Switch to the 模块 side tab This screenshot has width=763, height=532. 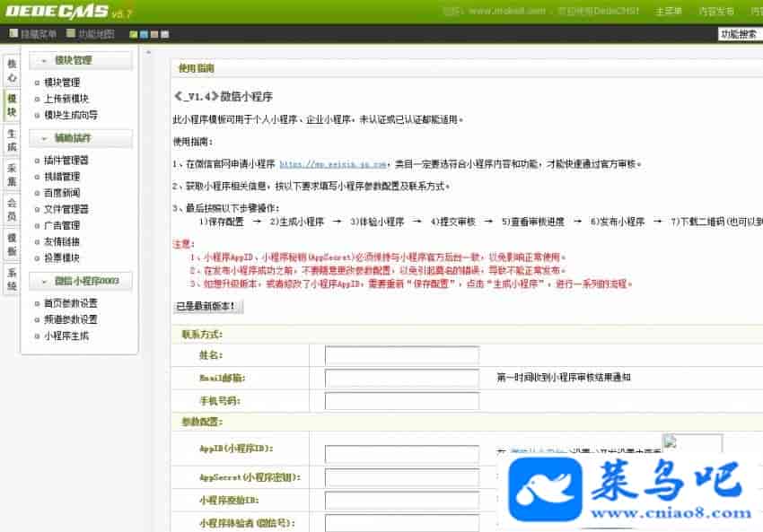click(12, 105)
